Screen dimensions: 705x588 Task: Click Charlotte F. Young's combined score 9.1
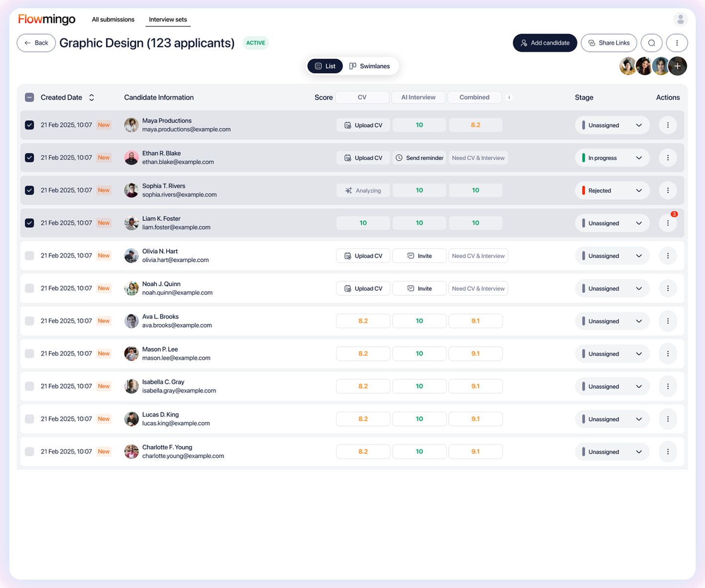coord(476,451)
